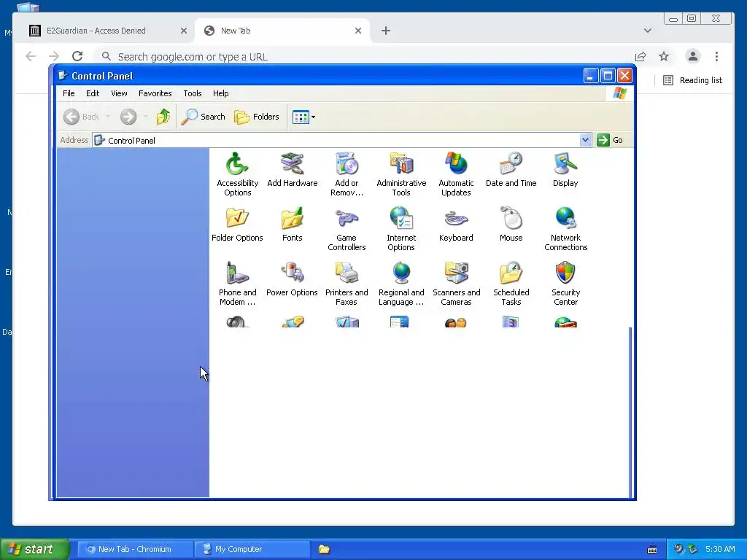The width and height of the screenshot is (747, 560).
Task: Open the Keyboard icon
Action: point(456,225)
